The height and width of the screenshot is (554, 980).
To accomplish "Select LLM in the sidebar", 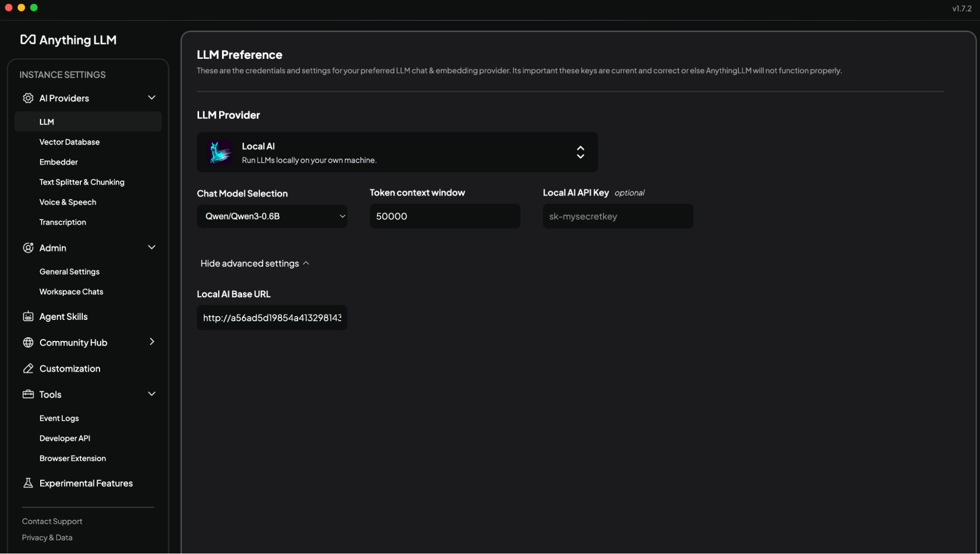I will tap(88, 121).
